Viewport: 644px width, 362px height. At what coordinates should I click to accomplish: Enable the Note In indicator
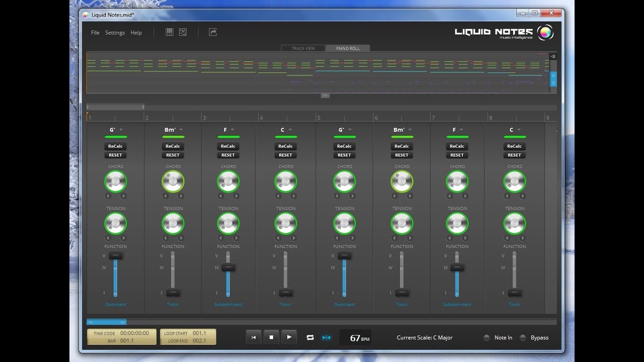pyautogui.click(x=487, y=337)
